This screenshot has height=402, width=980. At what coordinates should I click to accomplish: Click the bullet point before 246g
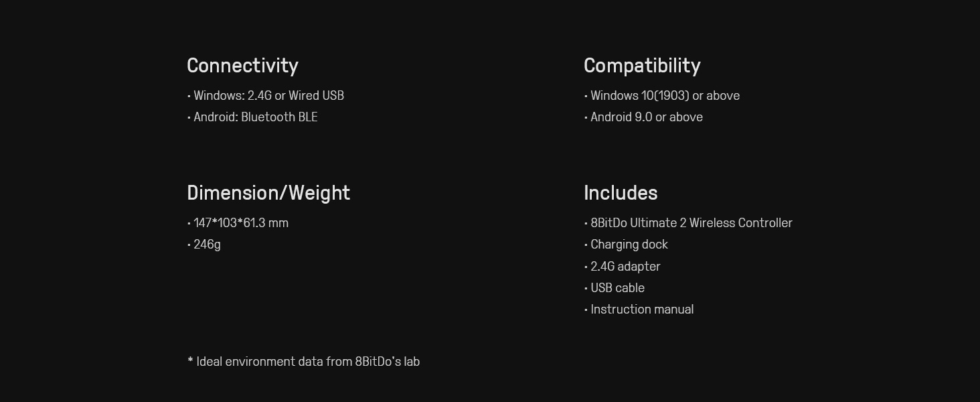tap(189, 245)
